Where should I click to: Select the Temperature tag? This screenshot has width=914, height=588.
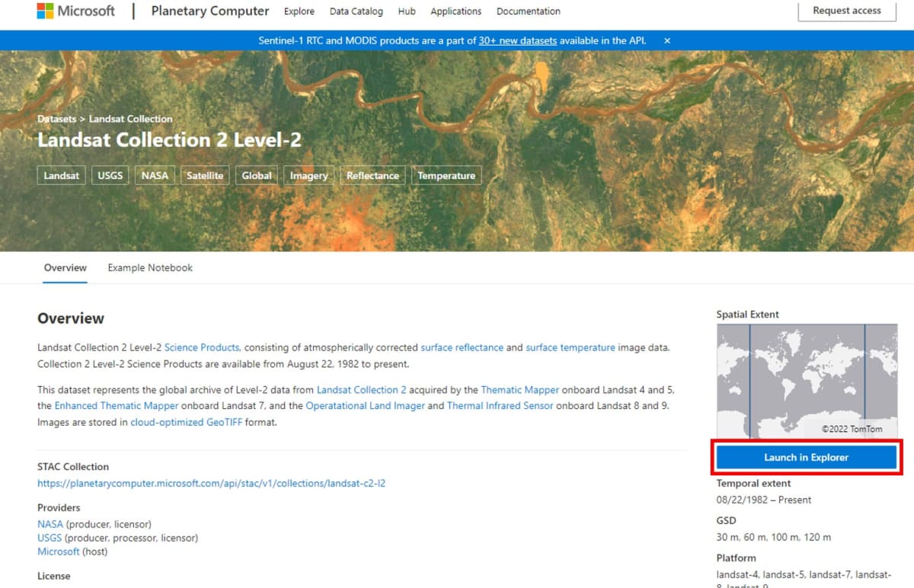coord(446,175)
